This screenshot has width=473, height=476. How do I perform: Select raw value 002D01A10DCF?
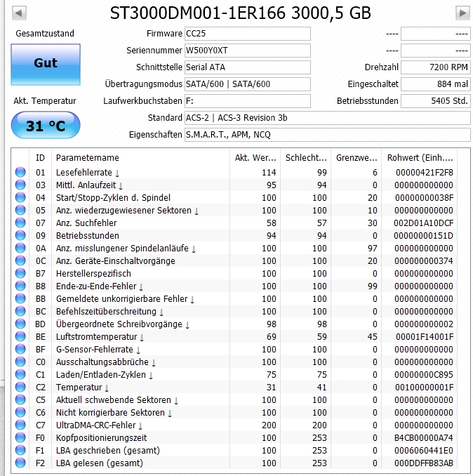[x=424, y=223]
